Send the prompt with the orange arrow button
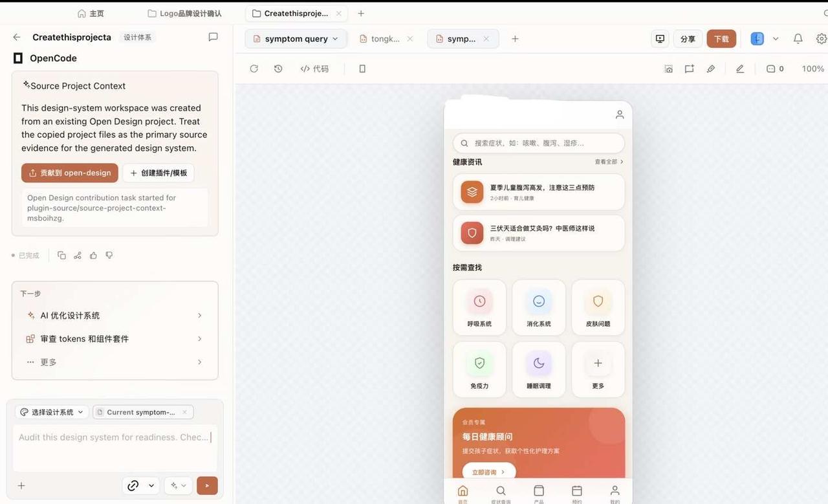 pyautogui.click(x=207, y=485)
